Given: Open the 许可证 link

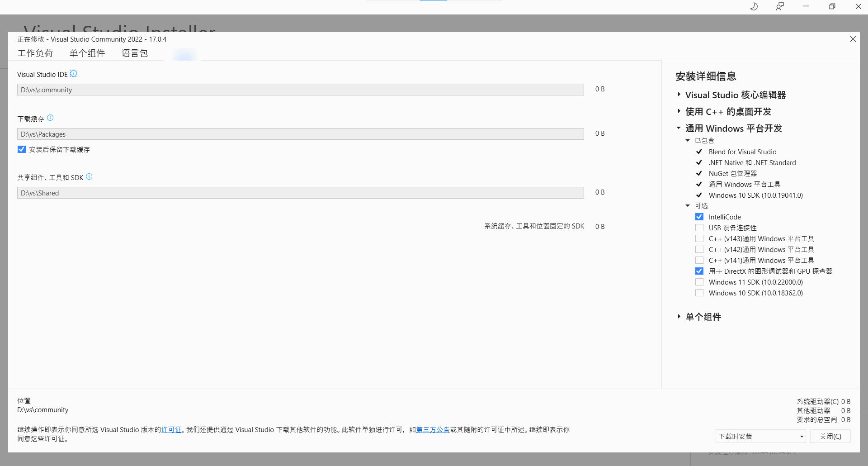Looking at the screenshot, I should 171,429.
